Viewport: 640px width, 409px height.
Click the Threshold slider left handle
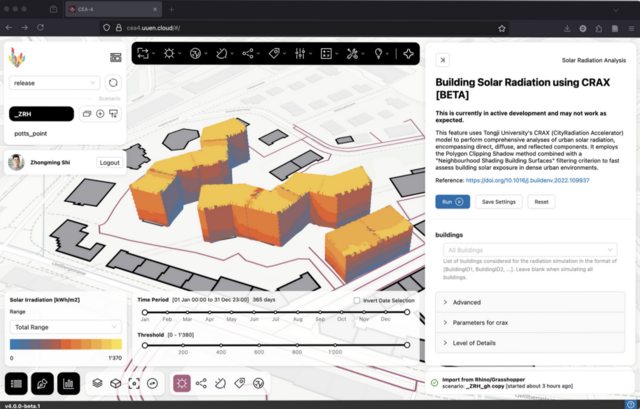coord(144,345)
